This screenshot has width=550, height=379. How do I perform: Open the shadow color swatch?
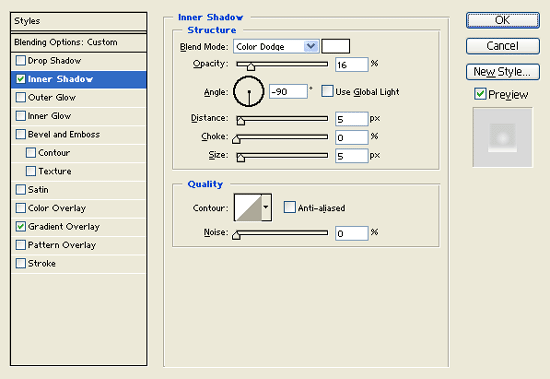point(336,46)
